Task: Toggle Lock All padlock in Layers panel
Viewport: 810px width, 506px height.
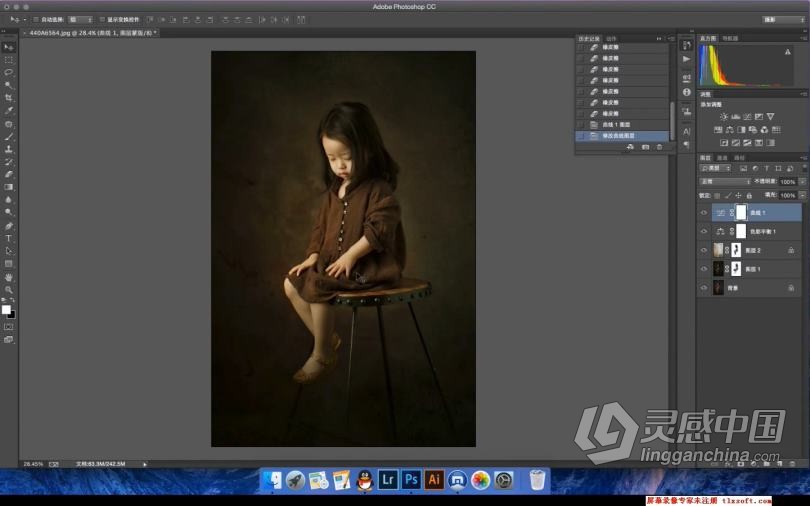Action: [749, 196]
